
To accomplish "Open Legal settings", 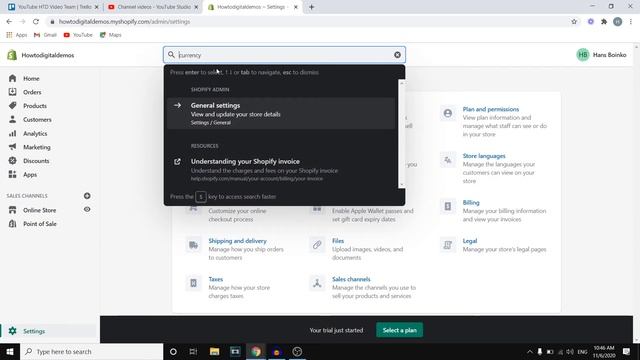I will (470, 241).
